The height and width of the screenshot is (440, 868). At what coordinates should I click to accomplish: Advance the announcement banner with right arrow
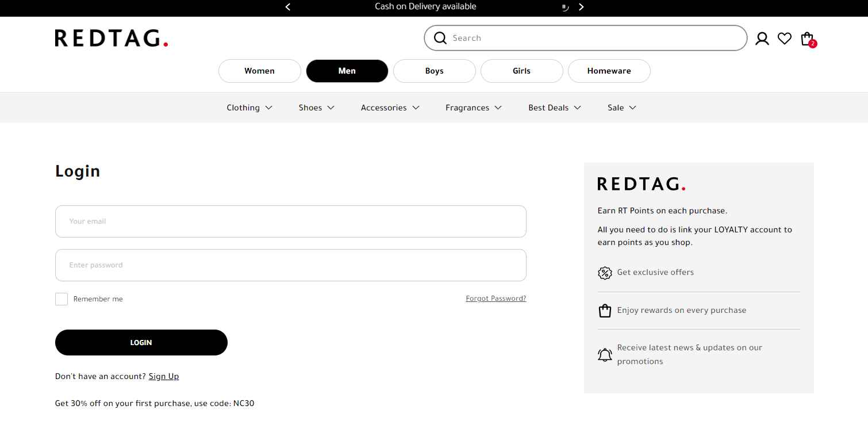tap(581, 7)
